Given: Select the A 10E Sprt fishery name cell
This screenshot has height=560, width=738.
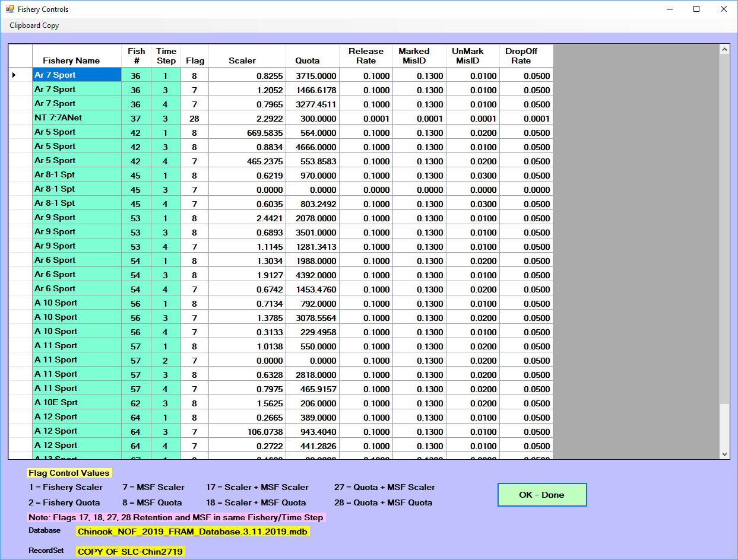Looking at the screenshot, I should coord(77,403).
